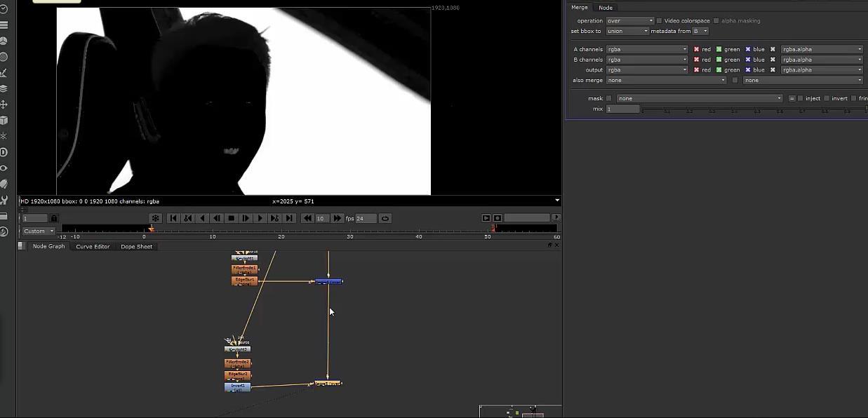868x418 pixels.
Task: Toggle the also merge checkbox
Action: [735, 80]
